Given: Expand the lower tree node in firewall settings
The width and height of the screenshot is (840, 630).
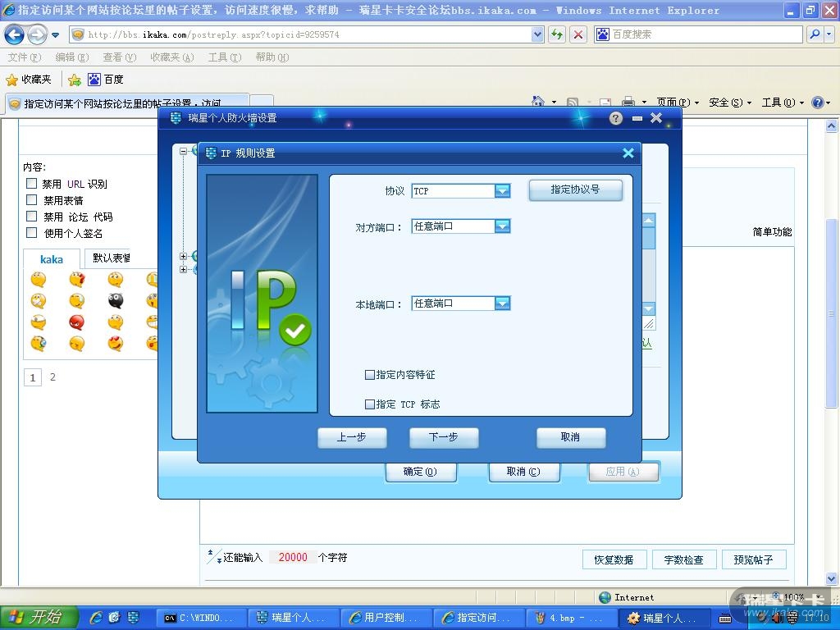Looking at the screenshot, I should 183,269.
